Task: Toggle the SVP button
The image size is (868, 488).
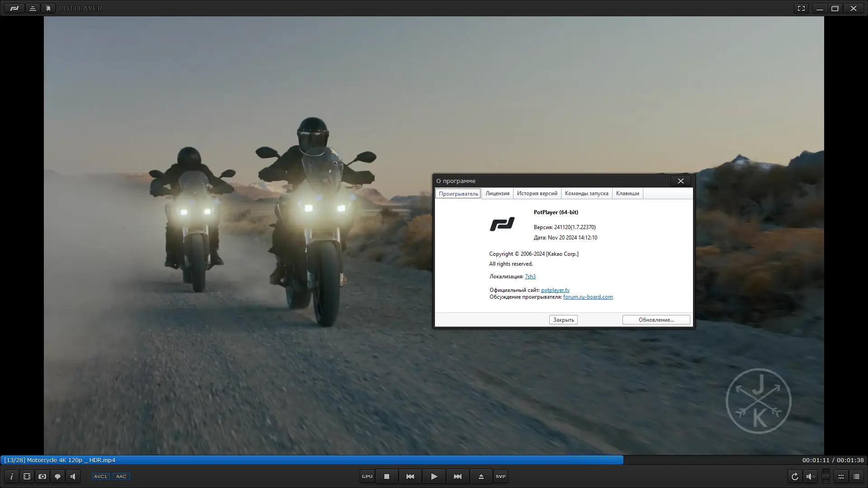Action: pyautogui.click(x=500, y=476)
